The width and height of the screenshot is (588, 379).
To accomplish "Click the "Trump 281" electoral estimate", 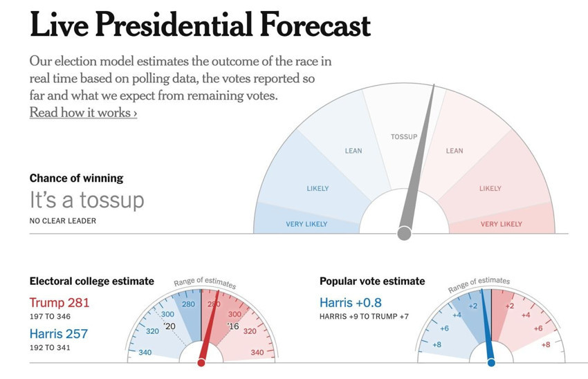I will coord(59,303).
